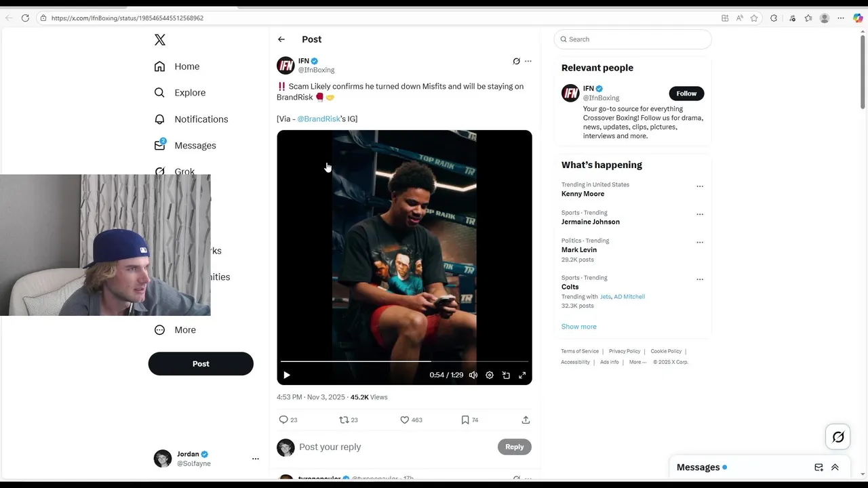Open the @BrandRisk mention link

319,119
